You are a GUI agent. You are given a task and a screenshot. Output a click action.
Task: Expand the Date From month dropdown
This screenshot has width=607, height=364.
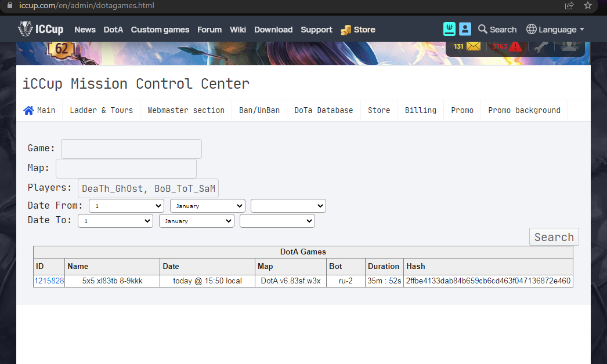208,206
